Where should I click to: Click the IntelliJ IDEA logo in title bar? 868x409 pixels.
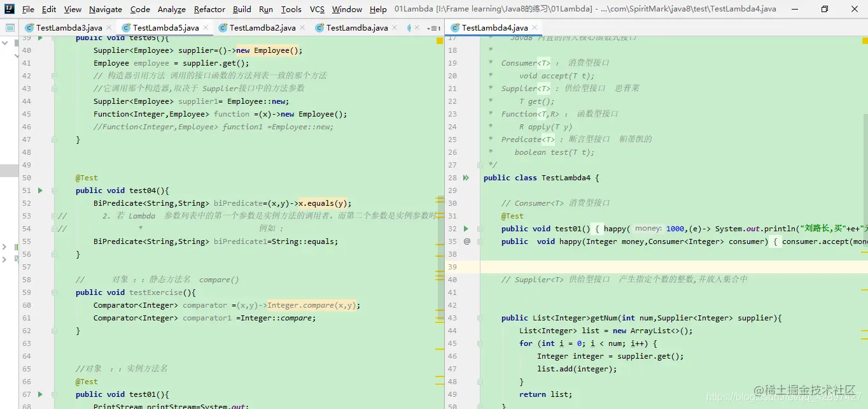[8, 9]
